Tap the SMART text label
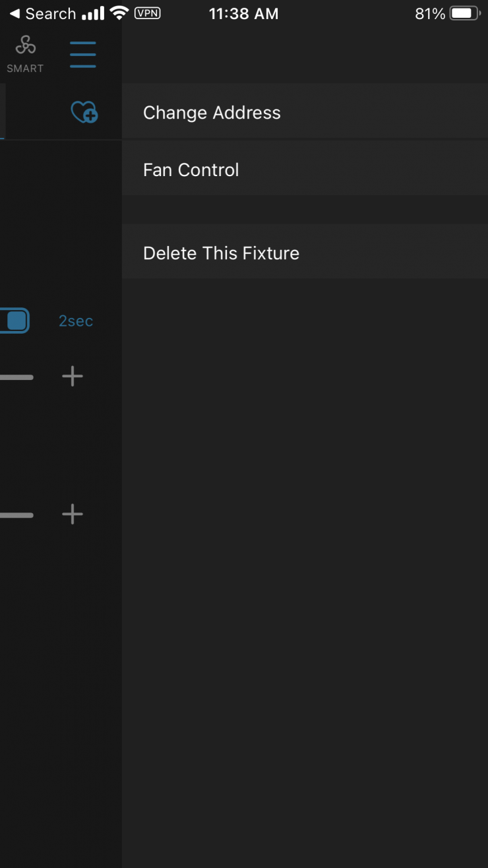488x868 pixels. 25,69
